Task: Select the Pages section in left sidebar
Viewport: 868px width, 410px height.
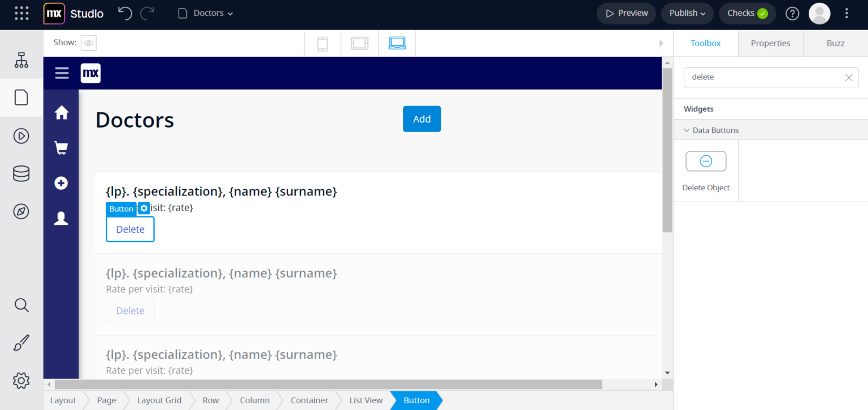Action: (x=21, y=97)
